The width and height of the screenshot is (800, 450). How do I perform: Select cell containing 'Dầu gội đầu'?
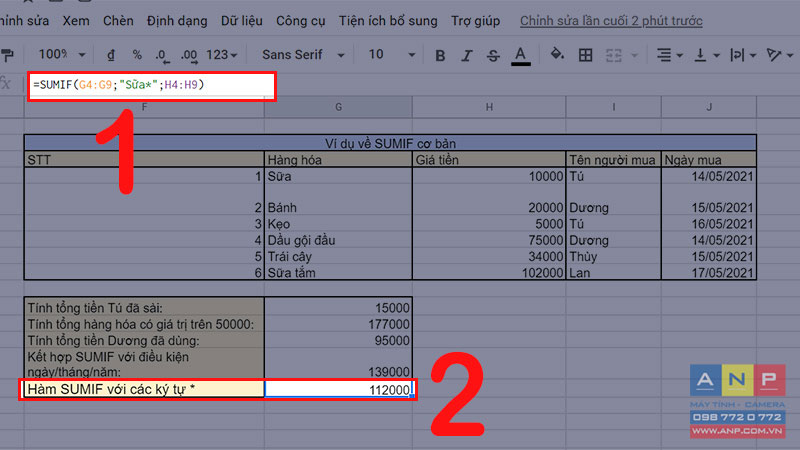(x=338, y=240)
